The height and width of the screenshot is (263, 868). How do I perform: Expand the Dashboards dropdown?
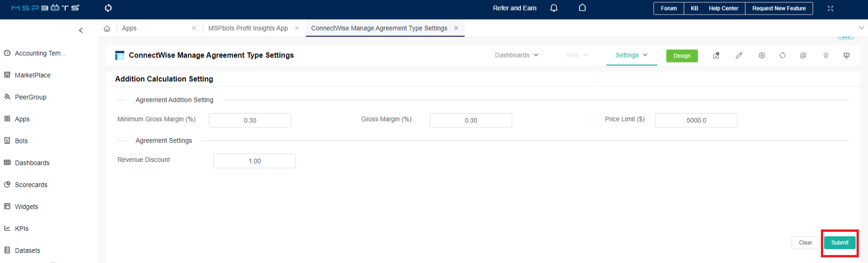tap(517, 55)
